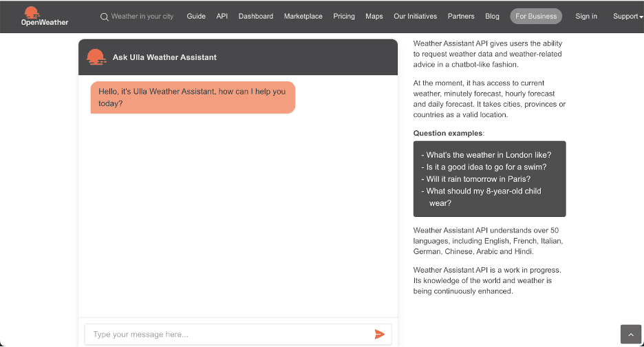
Task: Click the OpenWeather logo
Action: pos(45,16)
